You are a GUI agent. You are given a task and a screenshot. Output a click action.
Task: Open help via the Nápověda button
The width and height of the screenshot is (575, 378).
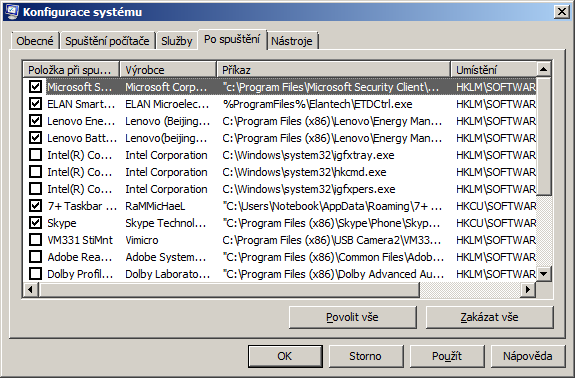pyautogui.click(x=528, y=356)
